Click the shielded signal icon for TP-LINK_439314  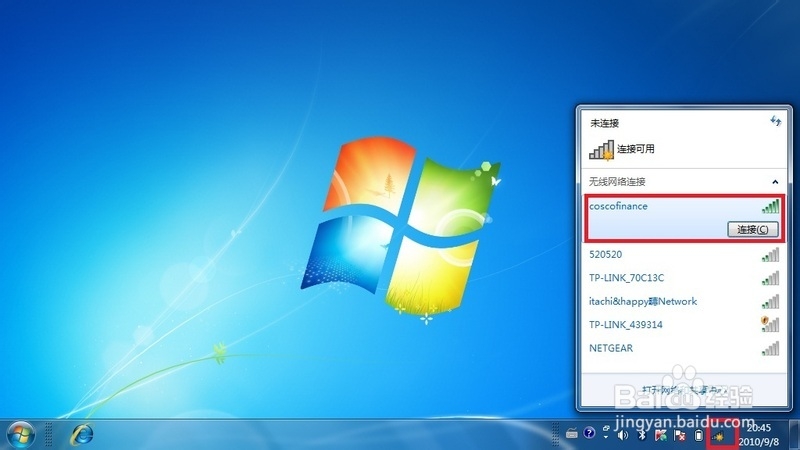(770, 324)
